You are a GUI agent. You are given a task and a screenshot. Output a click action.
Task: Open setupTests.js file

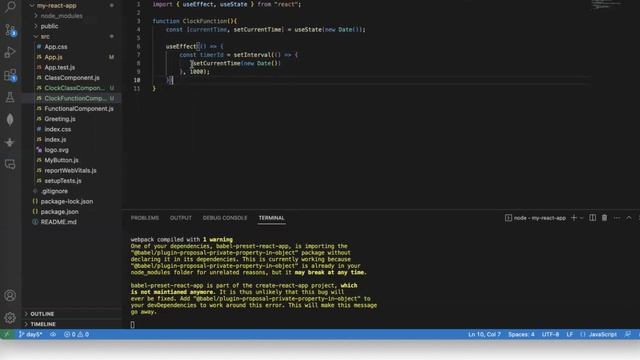click(x=63, y=180)
